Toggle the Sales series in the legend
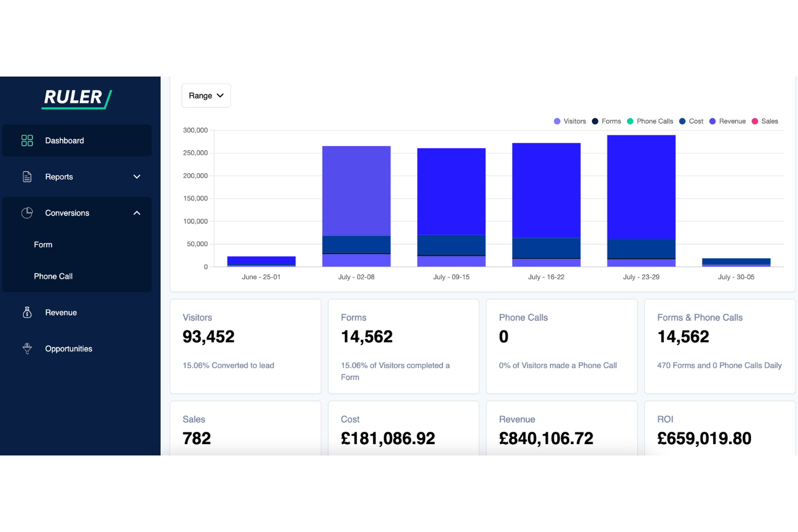The image size is (798, 532). click(765, 121)
